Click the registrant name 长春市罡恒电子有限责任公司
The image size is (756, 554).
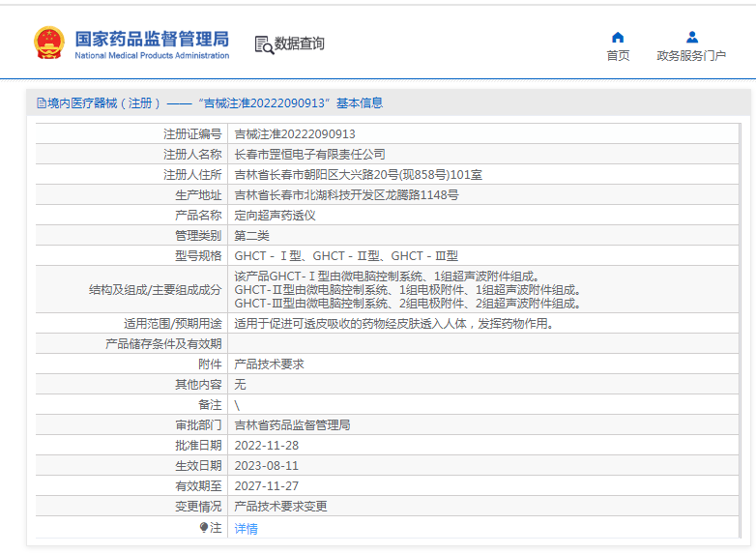pos(309,155)
